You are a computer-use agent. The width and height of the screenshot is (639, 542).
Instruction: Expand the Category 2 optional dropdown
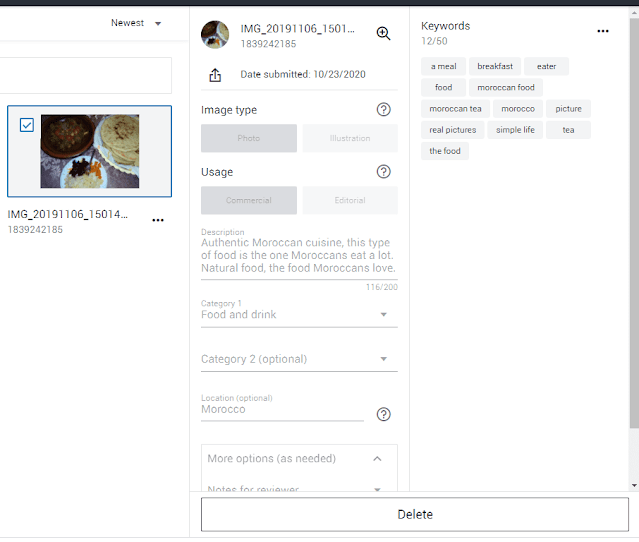[x=299, y=359]
